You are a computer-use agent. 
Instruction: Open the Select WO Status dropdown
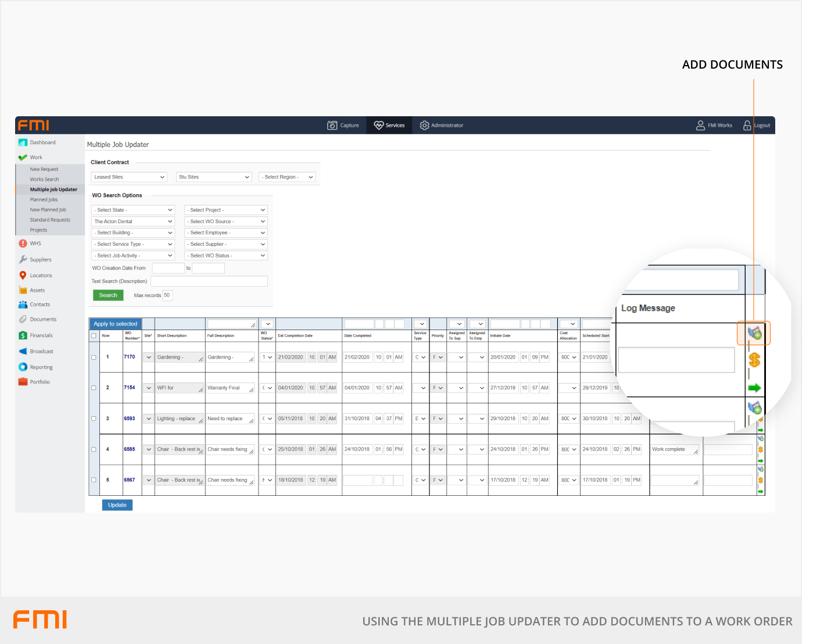tap(225, 256)
